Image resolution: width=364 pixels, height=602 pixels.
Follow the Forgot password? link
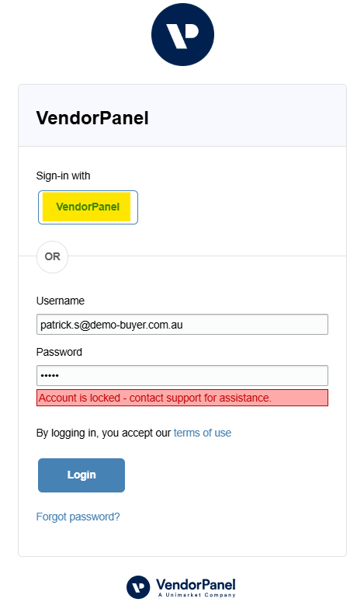pyautogui.click(x=78, y=517)
